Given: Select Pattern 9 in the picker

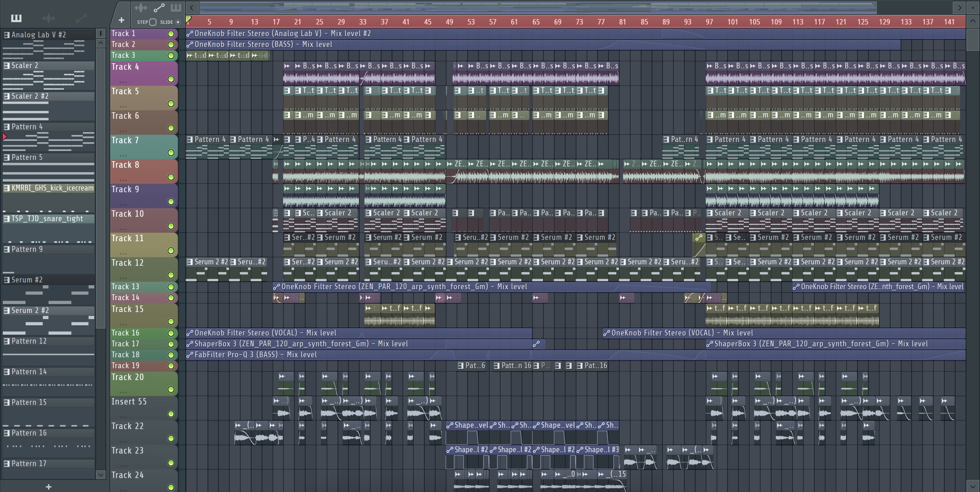Looking at the screenshot, I should click(x=49, y=249).
